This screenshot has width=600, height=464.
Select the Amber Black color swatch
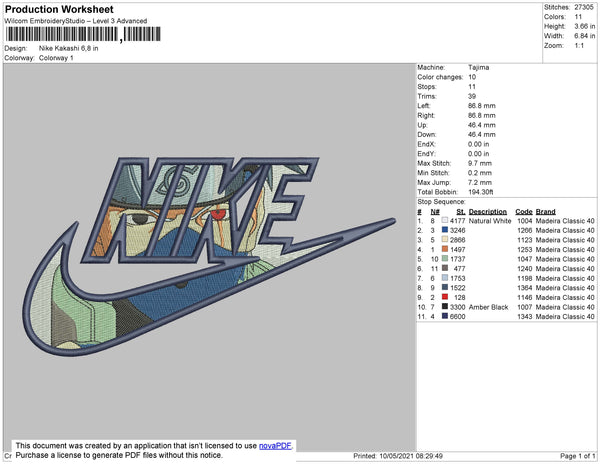coord(445,306)
